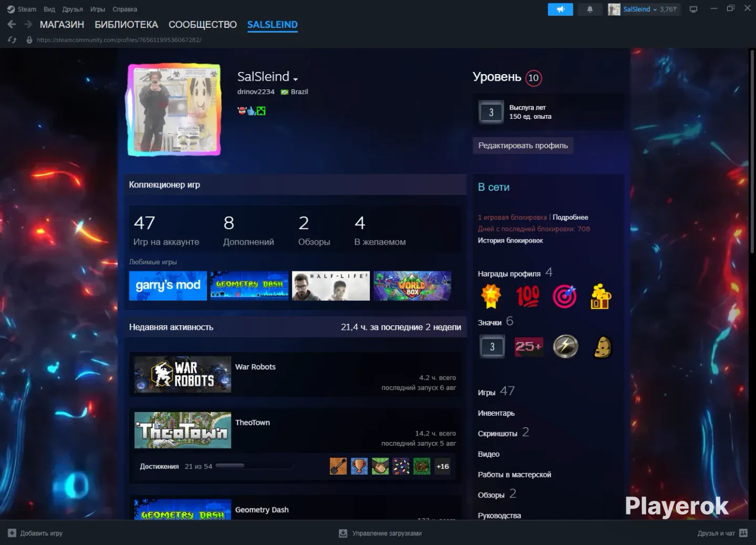Viewport: 756px width, 545px height.
Task: Open the potato badge
Action: click(x=602, y=347)
